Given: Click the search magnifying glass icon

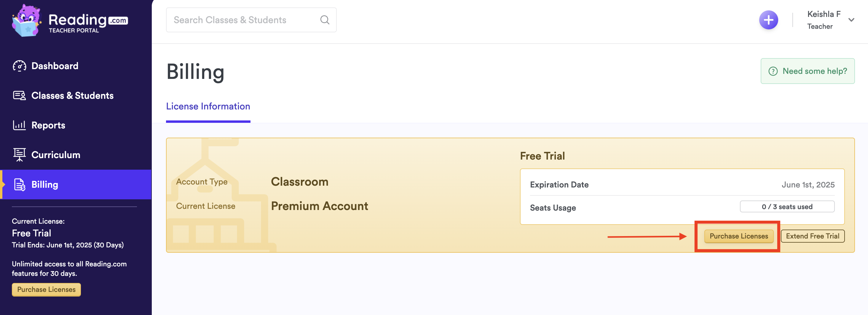Looking at the screenshot, I should pos(325,20).
